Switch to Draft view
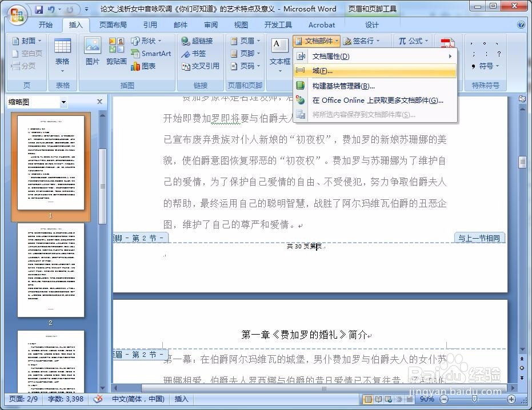The image size is (532, 410). click(410, 400)
